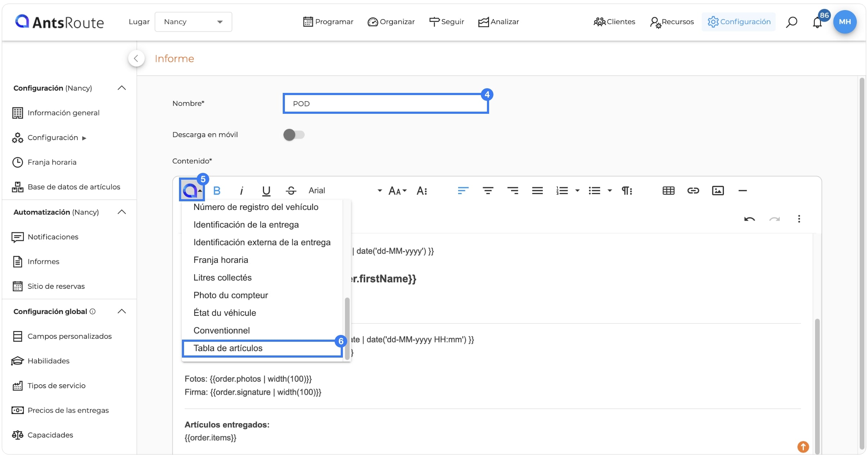Insert a table
The height and width of the screenshot is (457, 868).
pos(668,191)
